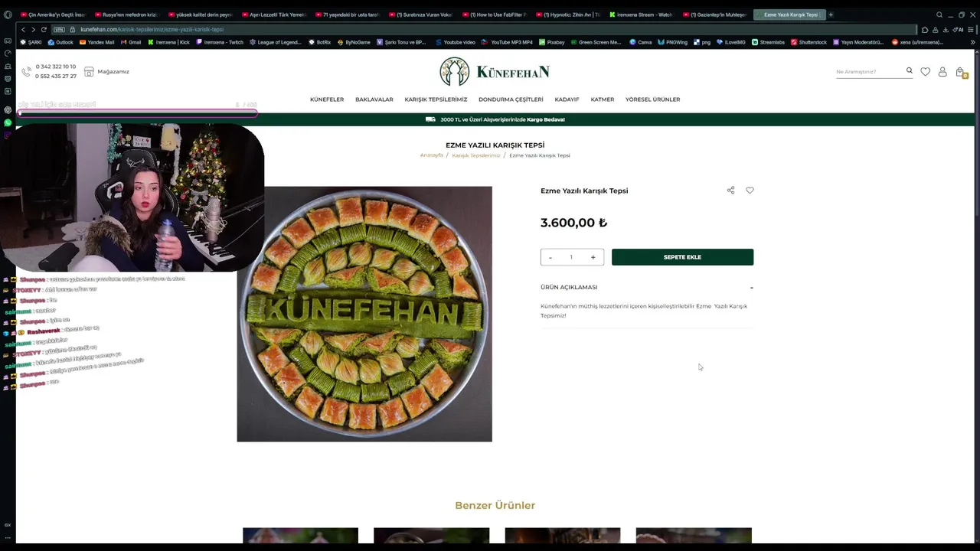Share the product via share icon
This screenshot has width=980, height=551.
click(x=730, y=191)
